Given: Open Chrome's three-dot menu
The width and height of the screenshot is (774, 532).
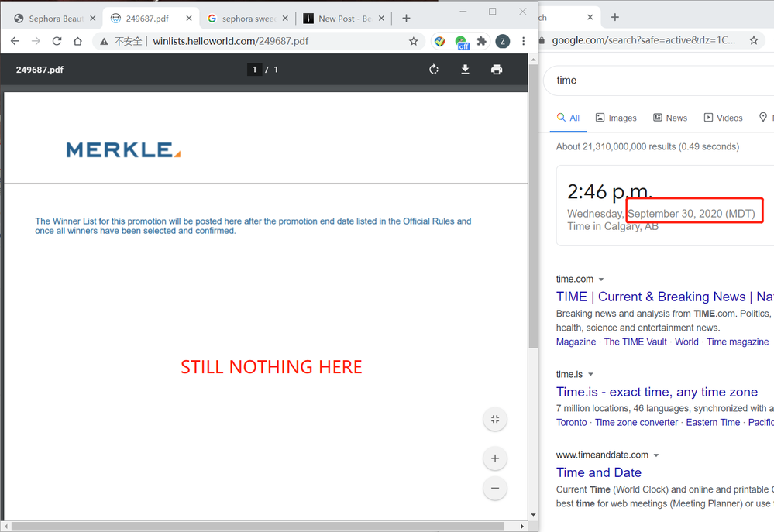Looking at the screenshot, I should (524, 41).
